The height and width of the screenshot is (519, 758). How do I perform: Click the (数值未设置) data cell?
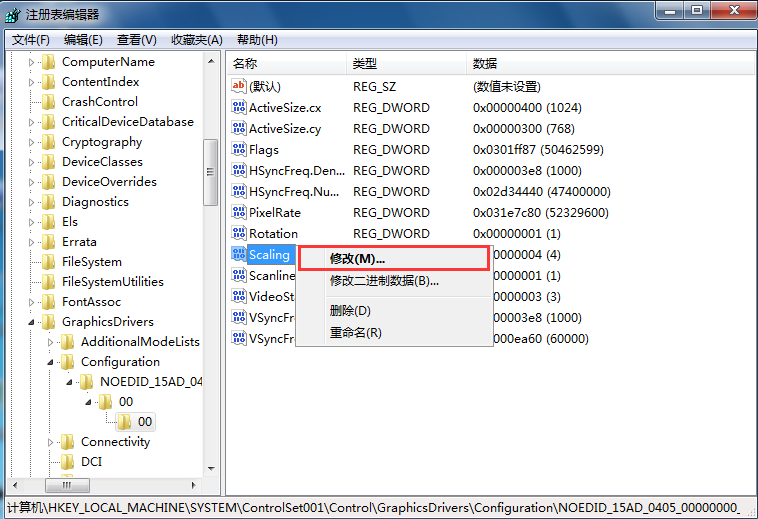pyautogui.click(x=507, y=86)
